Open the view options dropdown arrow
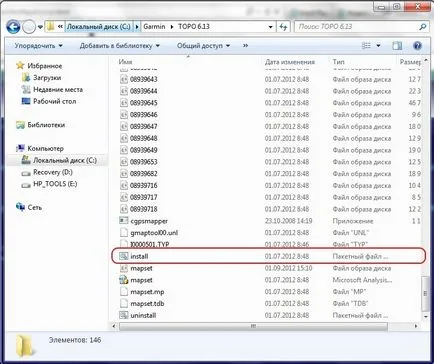Image resolution: width=434 pixels, height=364 pixels. pos(378,46)
